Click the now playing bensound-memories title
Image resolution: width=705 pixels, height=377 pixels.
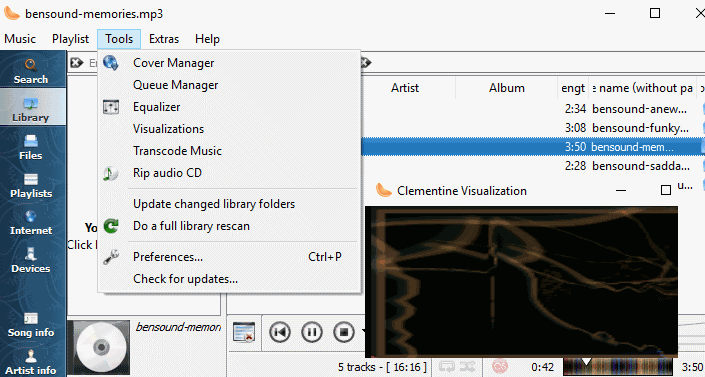tap(178, 327)
